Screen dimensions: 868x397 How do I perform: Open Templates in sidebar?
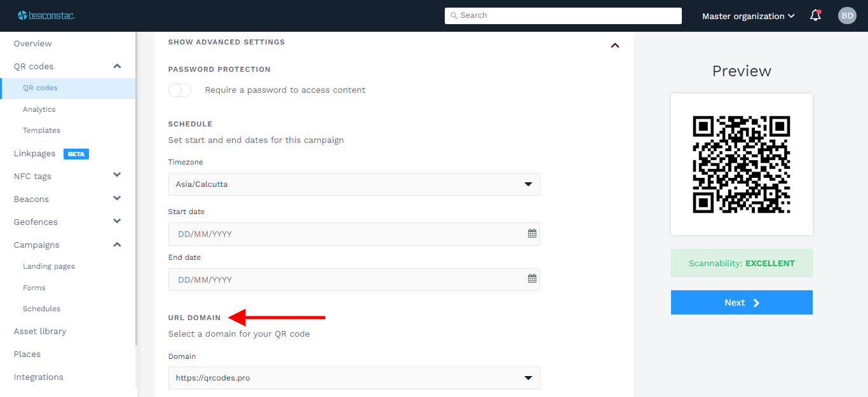coord(41,130)
